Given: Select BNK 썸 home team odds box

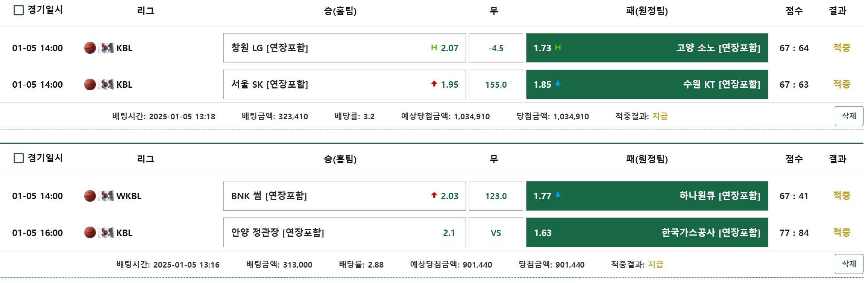Looking at the screenshot, I should pos(344,196).
